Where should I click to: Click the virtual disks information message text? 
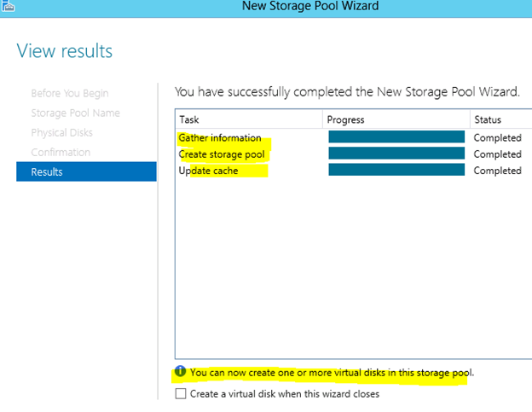tap(332, 373)
